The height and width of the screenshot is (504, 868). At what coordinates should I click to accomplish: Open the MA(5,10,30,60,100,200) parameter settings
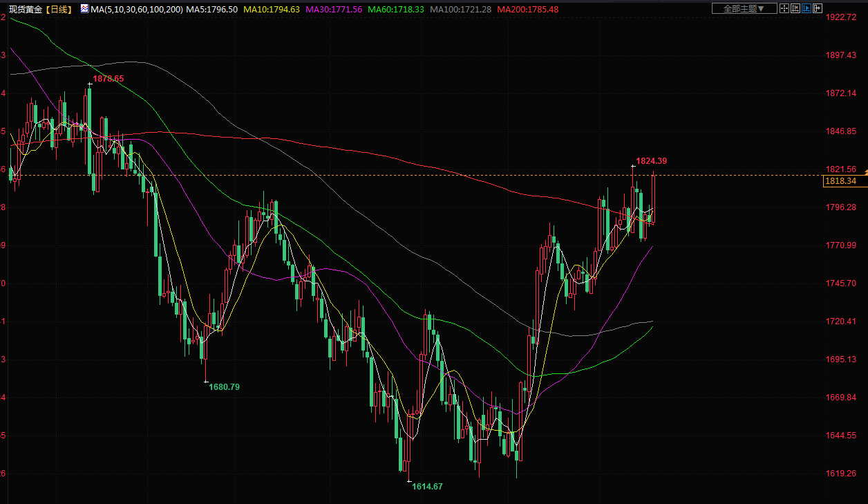pyautogui.click(x=138, y=9)
